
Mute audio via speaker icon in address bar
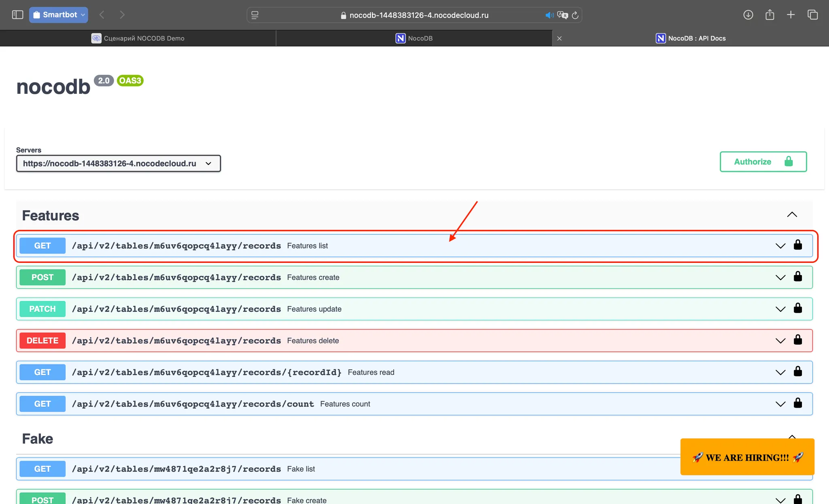pyautogui.click(x=549, y=15)
